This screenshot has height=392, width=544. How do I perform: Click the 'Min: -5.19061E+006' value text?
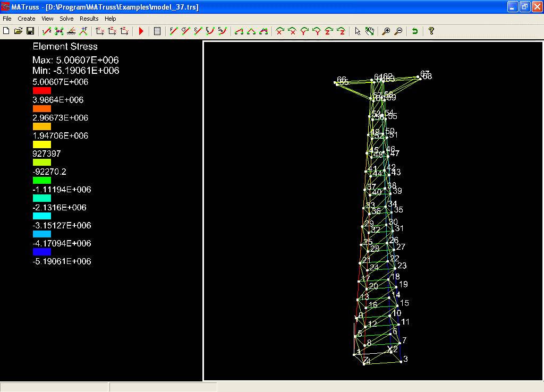(75, 71)
